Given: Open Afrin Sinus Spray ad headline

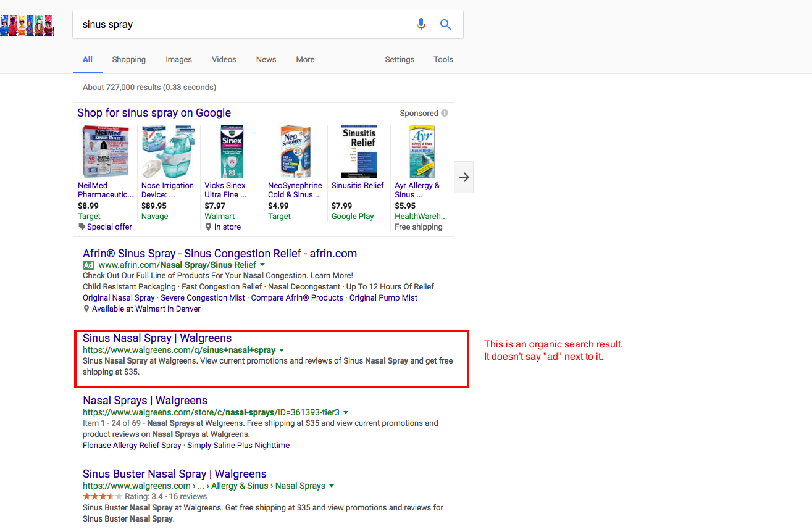Looking at the screenshot, I should tap(220, 254).
